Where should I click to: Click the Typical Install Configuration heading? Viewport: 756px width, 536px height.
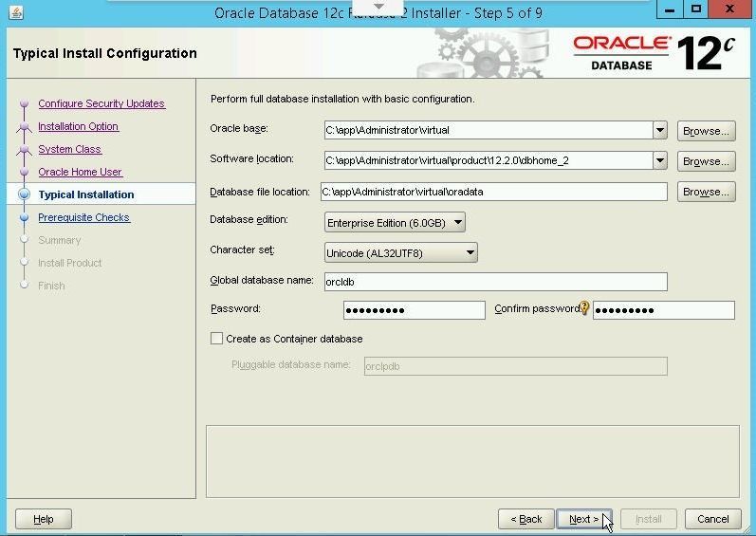pyautogui.click(x=105, y=53)
